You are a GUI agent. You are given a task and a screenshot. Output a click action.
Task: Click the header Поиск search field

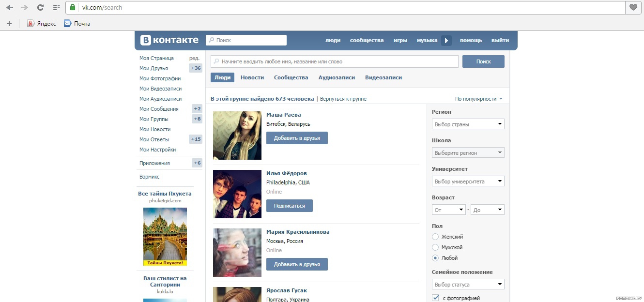click(x=246, y=40)
